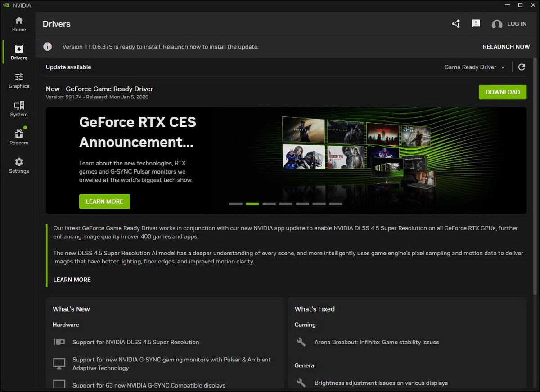540x392 pixels.
Task: Open the Settings gear in sidebar
Action: click(19, 166)
